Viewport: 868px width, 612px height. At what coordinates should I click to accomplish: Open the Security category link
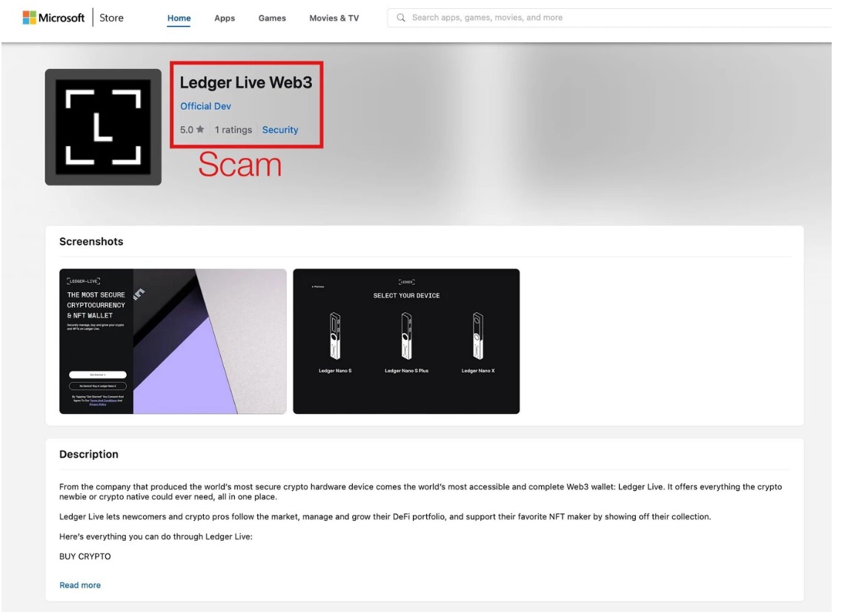[x=280, y=130]
